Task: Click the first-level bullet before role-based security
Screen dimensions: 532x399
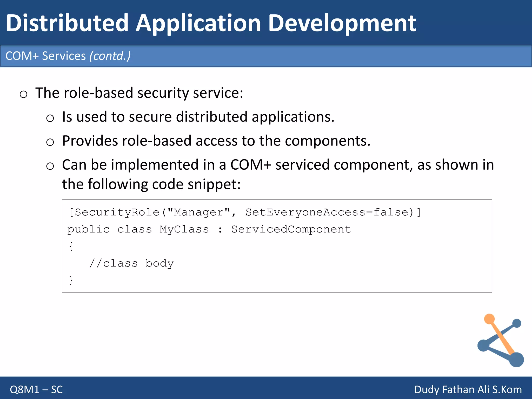Action: click(23, 94)
